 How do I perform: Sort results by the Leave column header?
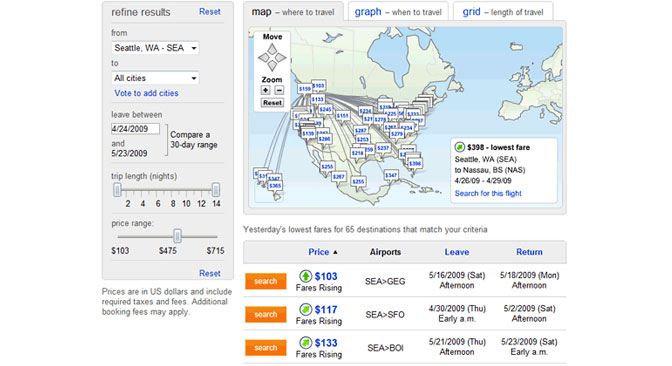pyautogui.click(x=456, y=252)
